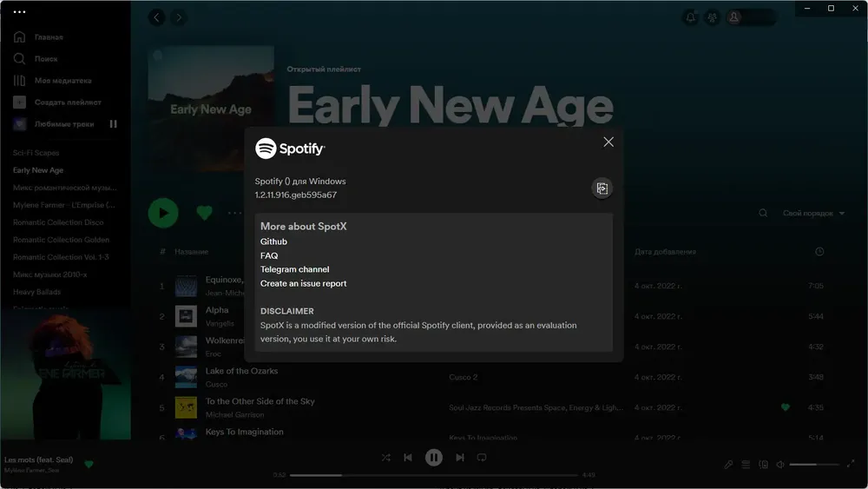Toggle the playlist like heart
Image resolution: width=868 pixels, height=489 pixels.
pyautogui.click(x=204, y=213)
